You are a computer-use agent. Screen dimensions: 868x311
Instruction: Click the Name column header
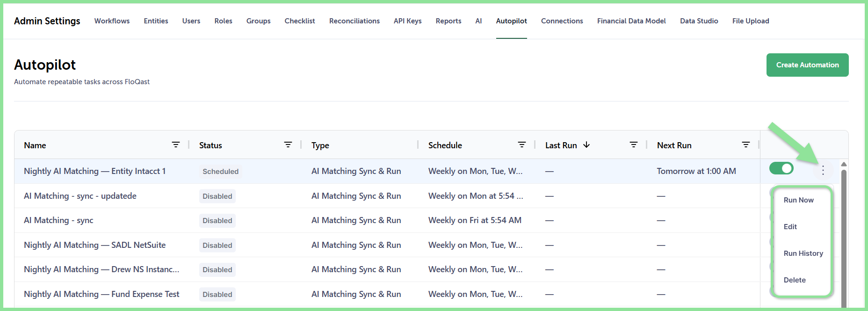(x=35, y=145)
